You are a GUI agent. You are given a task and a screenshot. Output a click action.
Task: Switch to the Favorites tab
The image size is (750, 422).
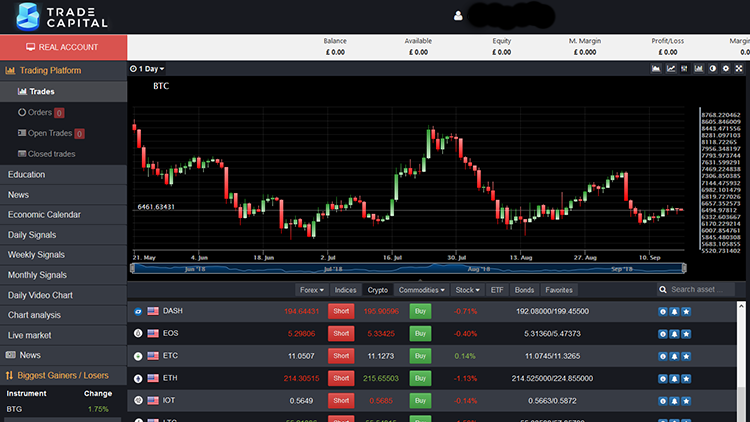pyautogui.click(x=559, y=290)
